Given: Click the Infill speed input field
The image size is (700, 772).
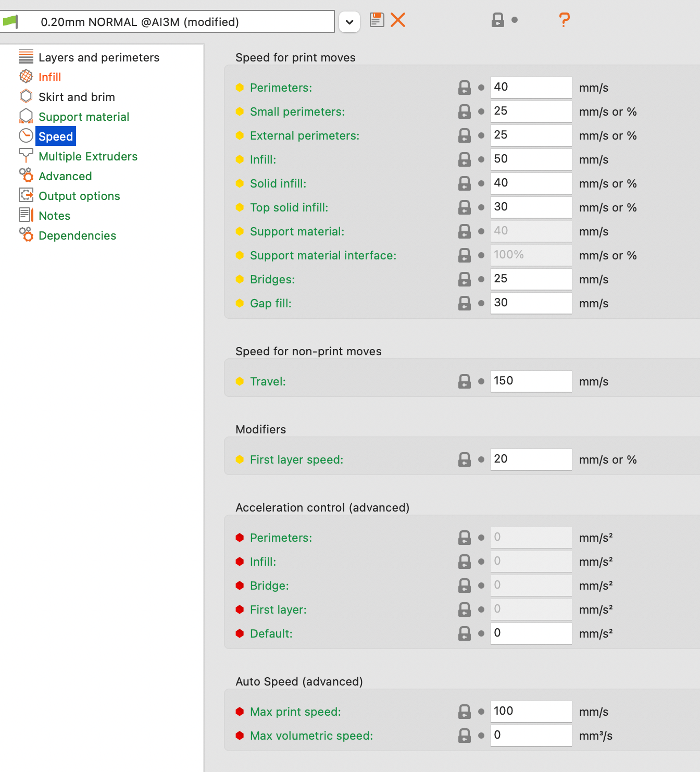Looking at the screenshot, I should (x=530, y=159).
